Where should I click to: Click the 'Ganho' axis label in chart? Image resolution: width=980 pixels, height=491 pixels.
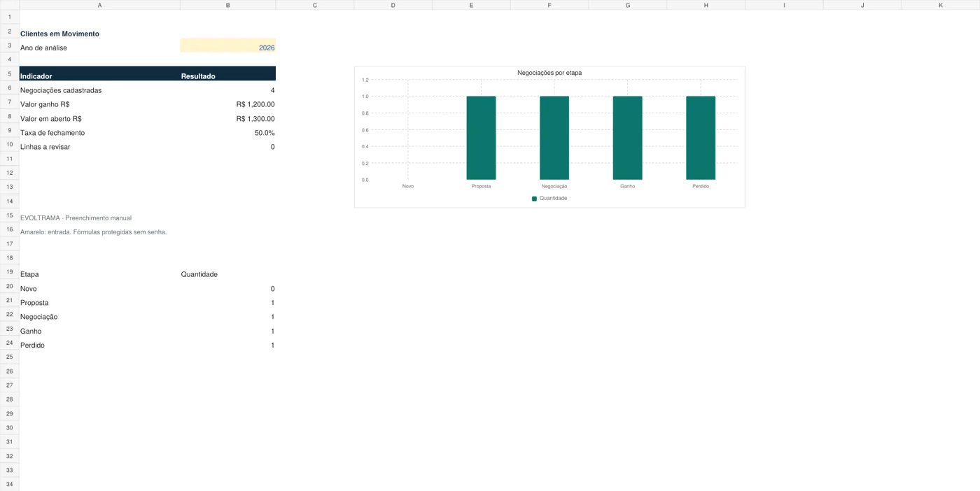(627, 187)
